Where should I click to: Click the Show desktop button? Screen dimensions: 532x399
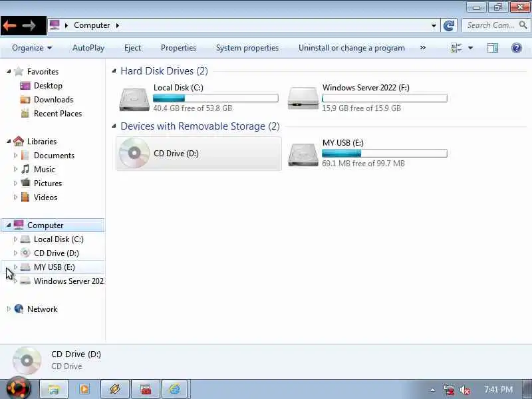click(527, 389)
